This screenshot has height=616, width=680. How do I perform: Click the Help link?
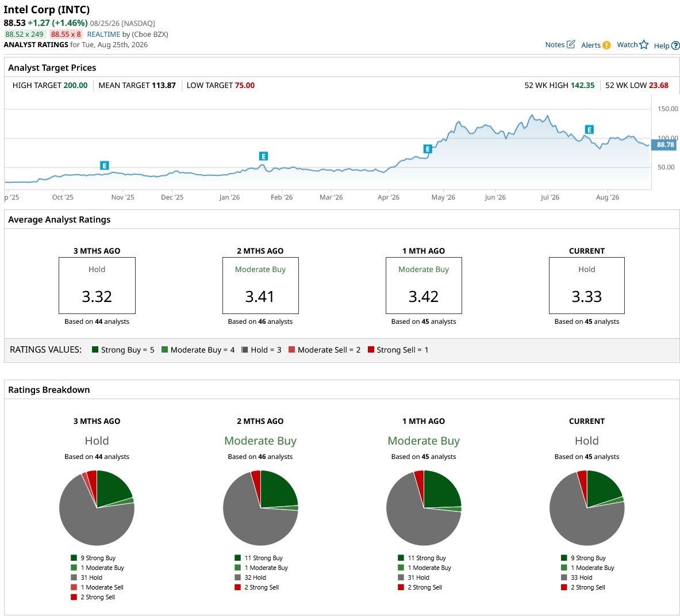coord(662,45)
